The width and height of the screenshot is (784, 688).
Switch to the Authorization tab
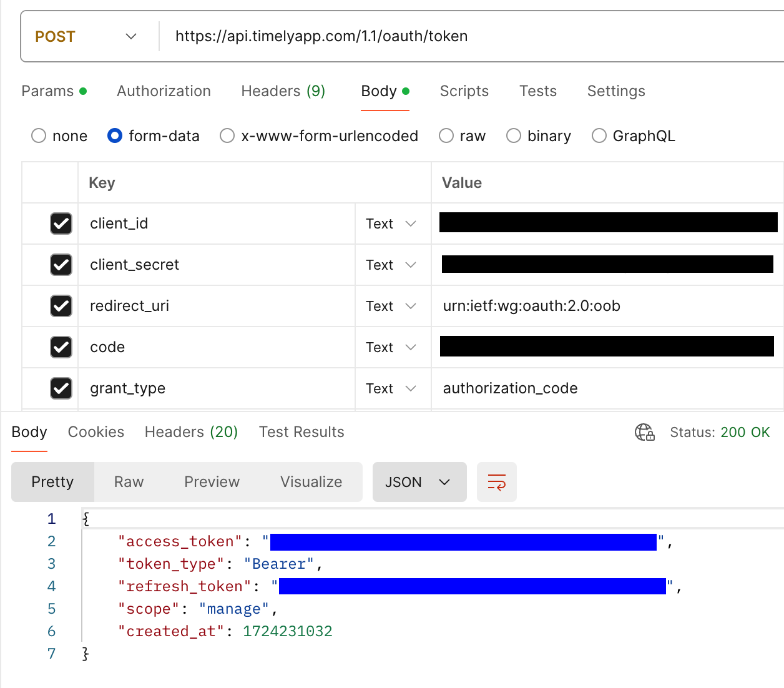[164, 91]
